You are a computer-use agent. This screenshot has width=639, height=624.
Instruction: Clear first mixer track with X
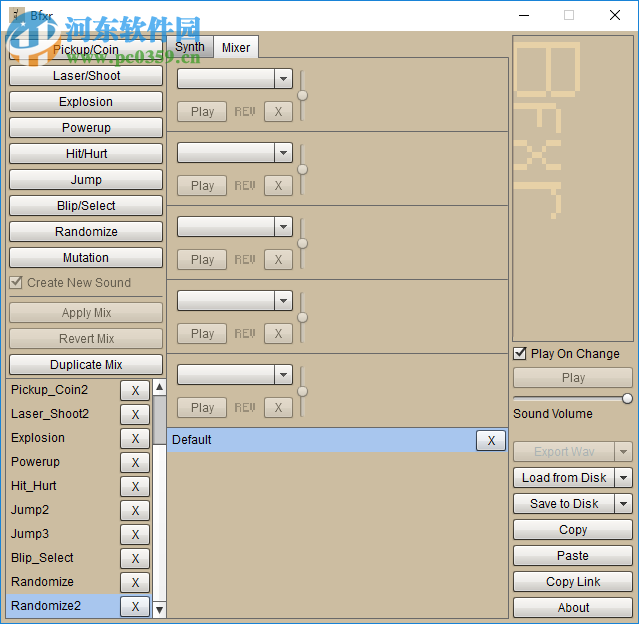(x=278, y=112)
